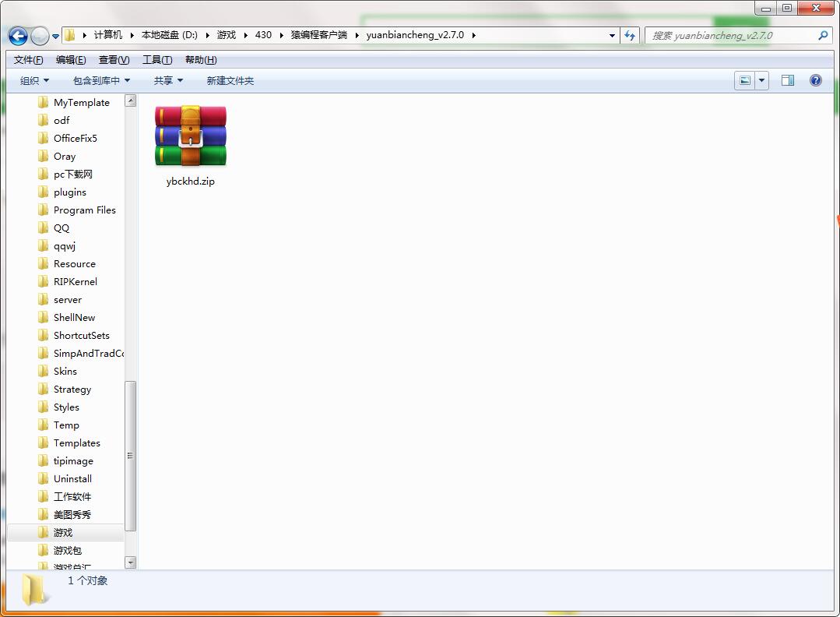840x617 pixels.
Task: Click 游戏 breadcrumb in address path
Action: [x=226, y=35]
